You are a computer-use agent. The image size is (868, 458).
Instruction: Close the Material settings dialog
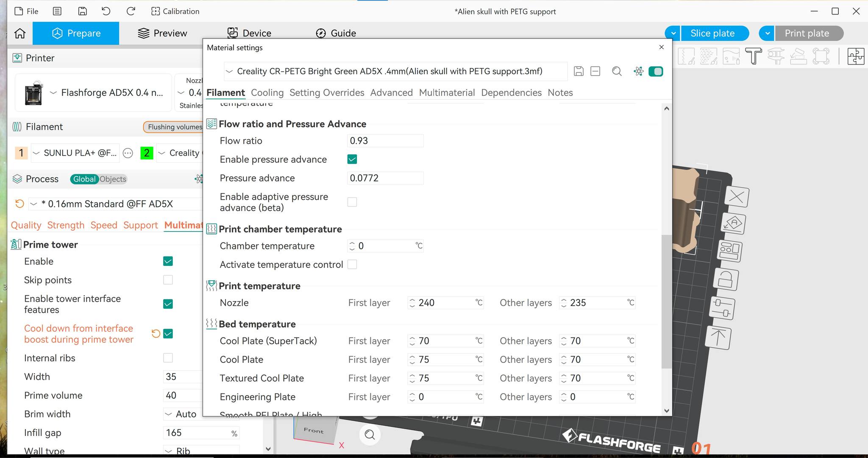pyautogui.click(x=662, y=47)
